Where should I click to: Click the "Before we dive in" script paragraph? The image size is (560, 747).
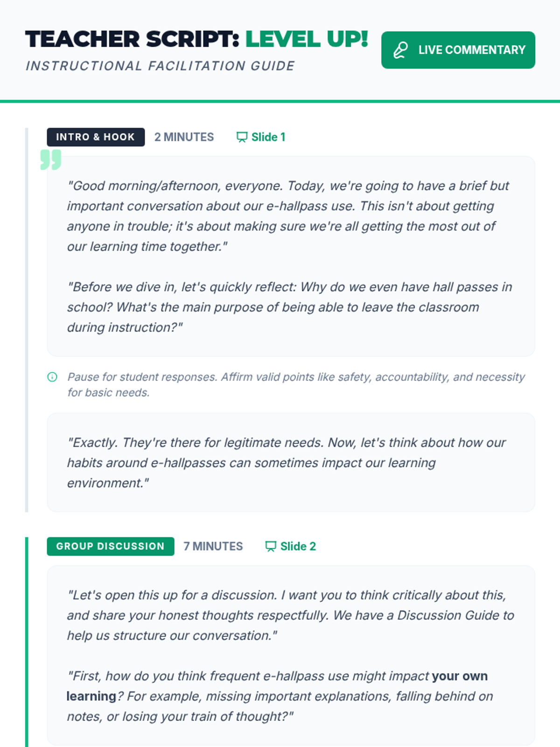tap(289, 307)
